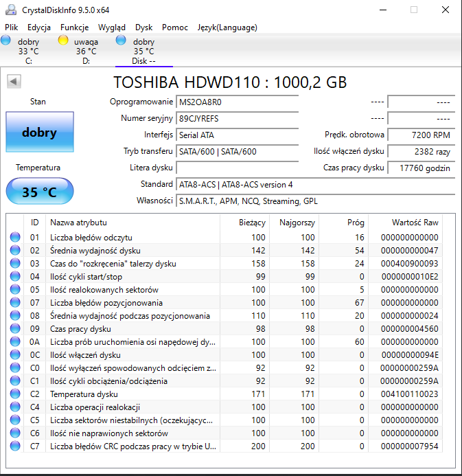Viewport: 462px width, 476px height.
Task: Select 'Temperatura dysku' attribute name
Action: coord(84,394)
